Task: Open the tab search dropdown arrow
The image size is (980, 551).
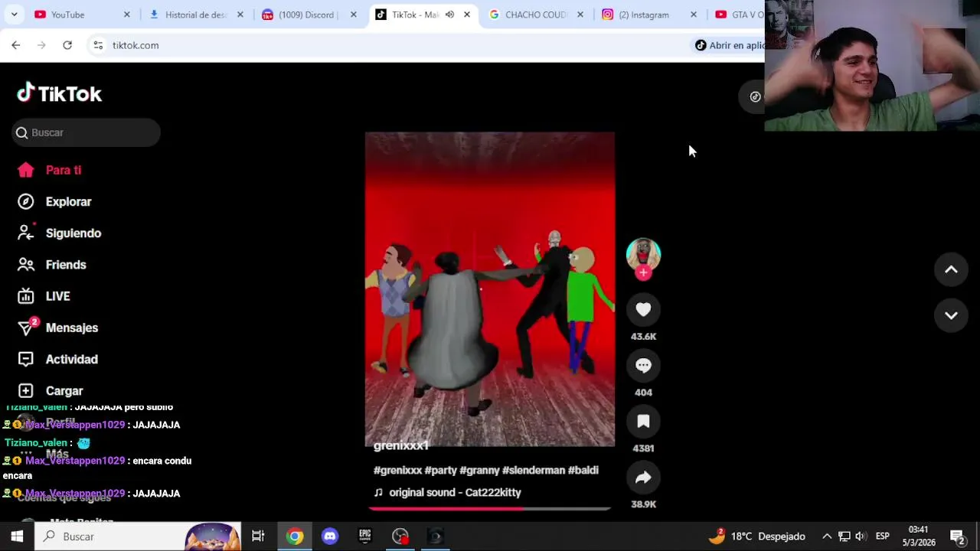Action: coord(14,15)
